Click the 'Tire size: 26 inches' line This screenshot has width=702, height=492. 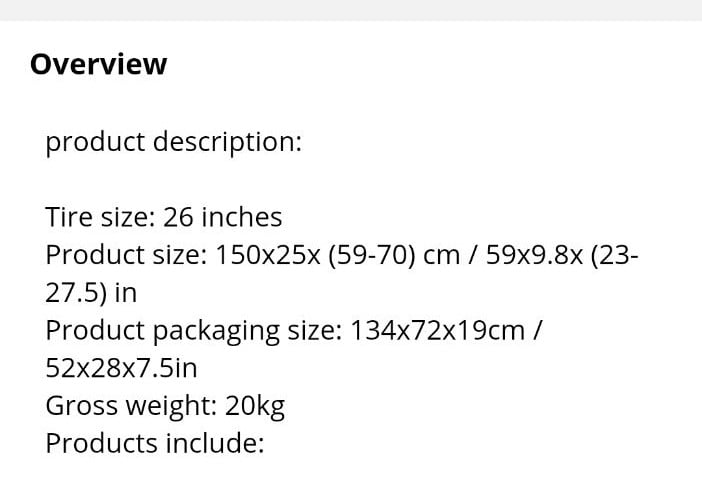164,217
